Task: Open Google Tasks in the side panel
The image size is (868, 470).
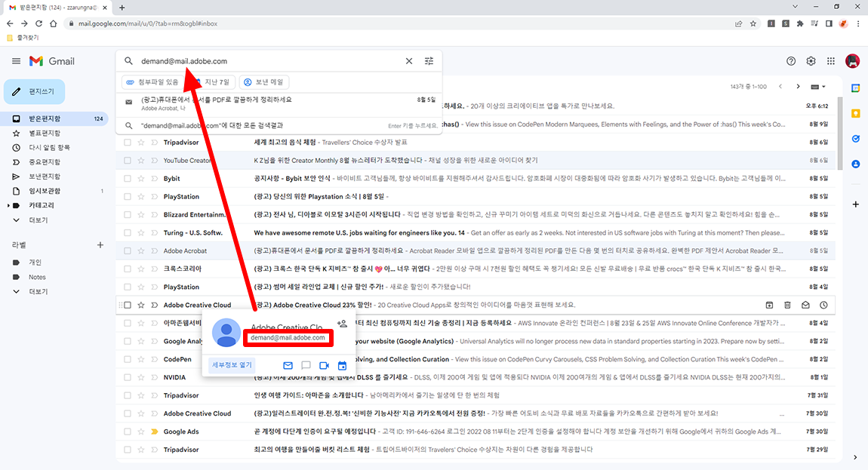Action: 856,139
